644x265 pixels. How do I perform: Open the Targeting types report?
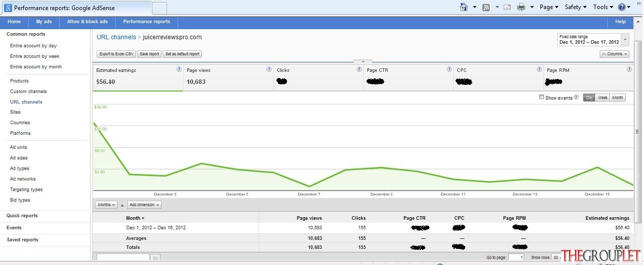26,190
